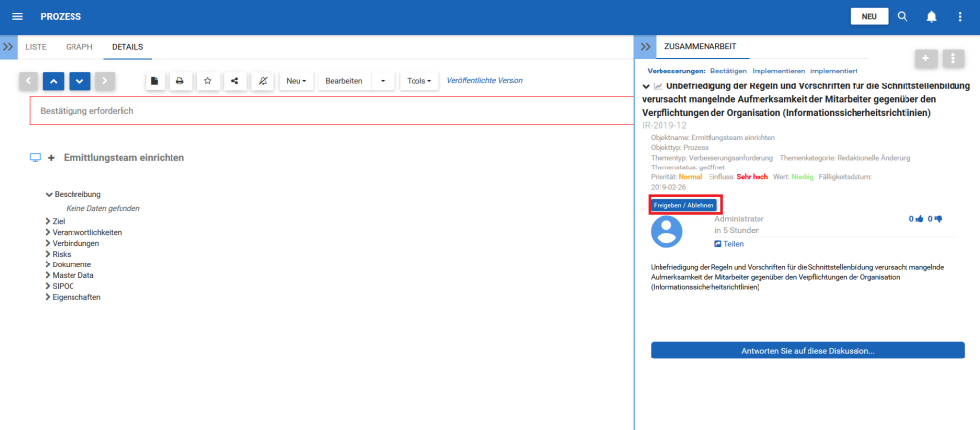Viewport: 980px width, 430px height.
Task: Click the Sehr hoch Einfluss value
Action: point(752,177)
